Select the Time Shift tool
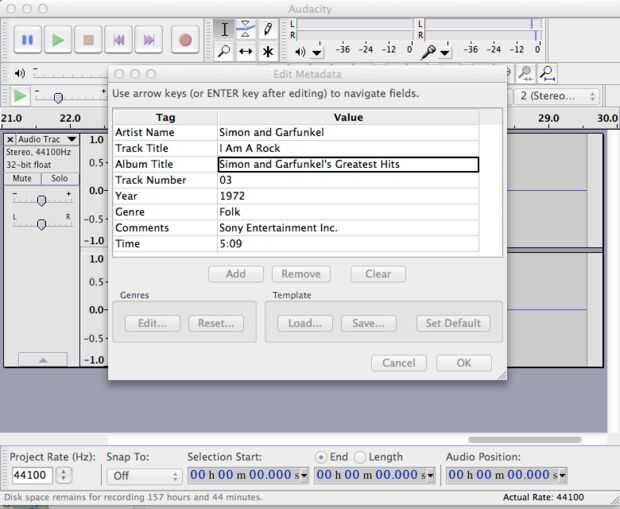 246,51
